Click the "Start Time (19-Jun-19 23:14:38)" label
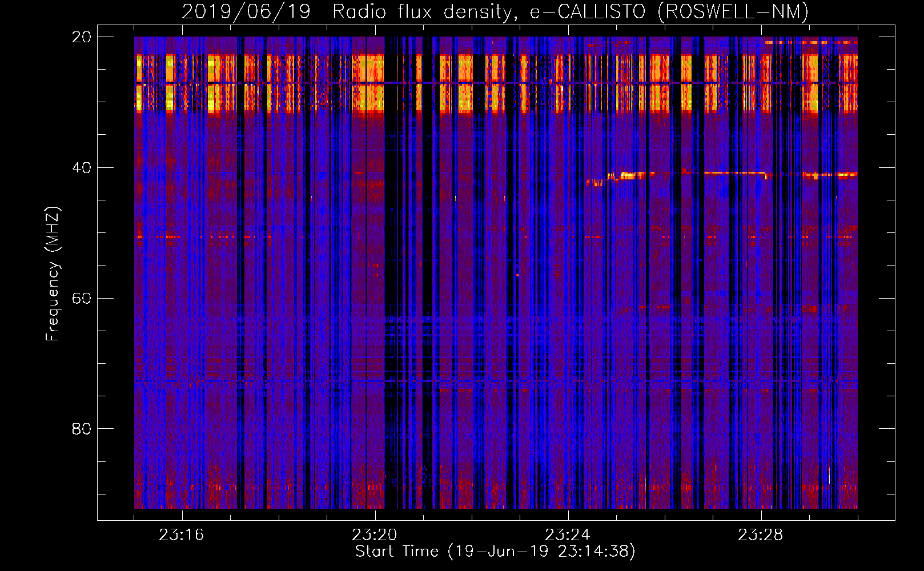The width and height of the screenshot is (924, 571). point(495,552)
